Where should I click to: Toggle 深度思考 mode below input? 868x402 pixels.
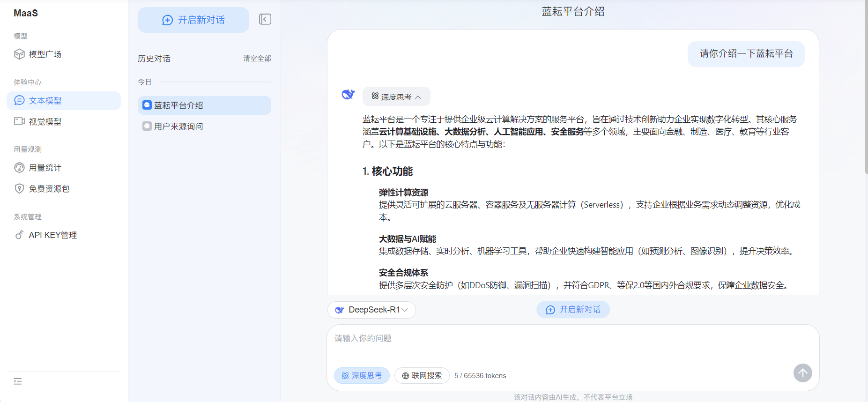pyautogui.click(x=362, y=376)
